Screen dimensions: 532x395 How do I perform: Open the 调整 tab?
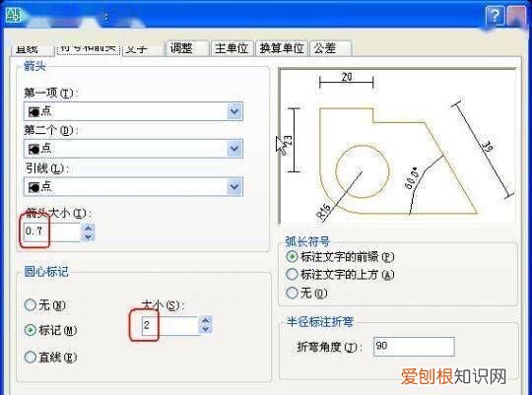186,48
